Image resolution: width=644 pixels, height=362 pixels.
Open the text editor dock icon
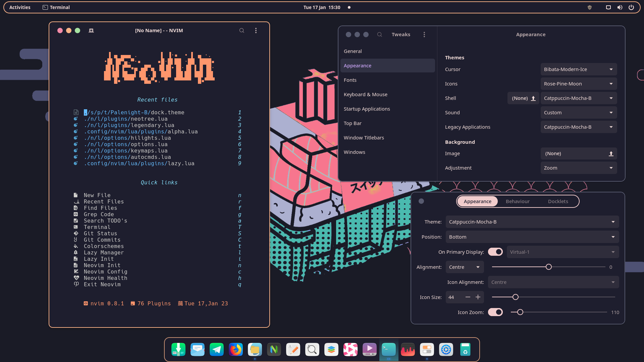pos(293,350)
